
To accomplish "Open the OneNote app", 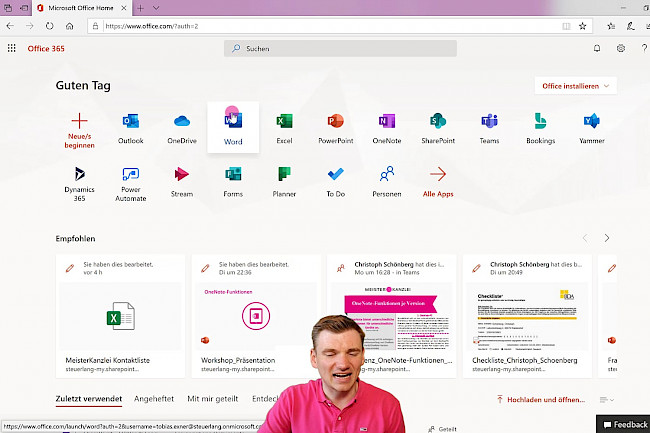I will pos(387,128).
